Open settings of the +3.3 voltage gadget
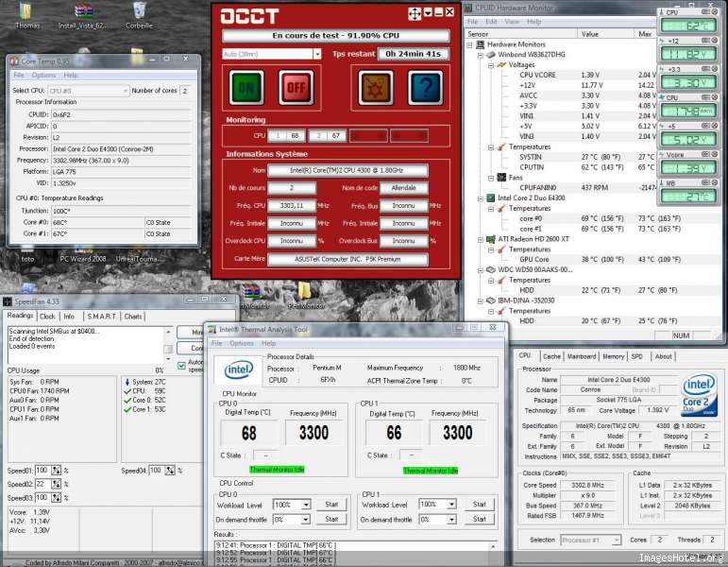The image size is (728, 567). [x=706, y=69]
